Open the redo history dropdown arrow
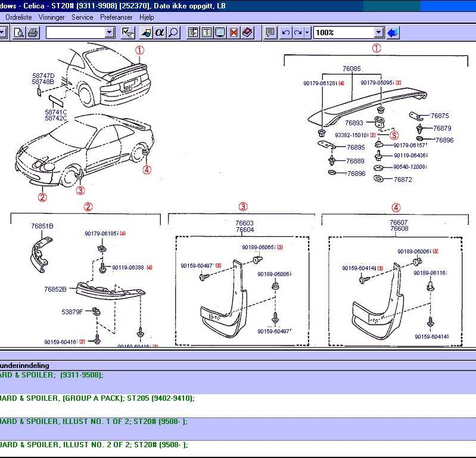 307,33
